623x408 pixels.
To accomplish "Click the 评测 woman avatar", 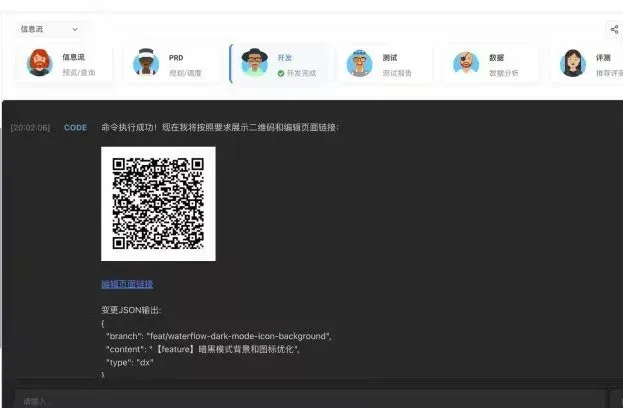I will coord(573,63).
